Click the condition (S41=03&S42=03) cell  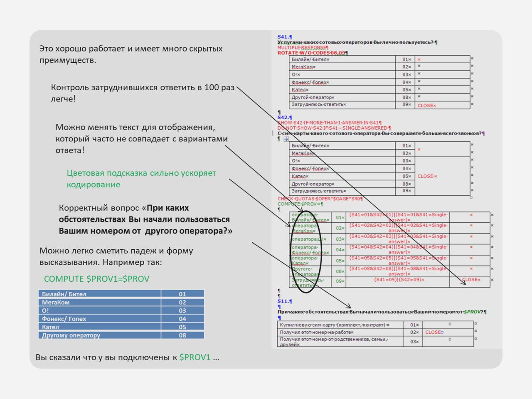coord(399,239)
